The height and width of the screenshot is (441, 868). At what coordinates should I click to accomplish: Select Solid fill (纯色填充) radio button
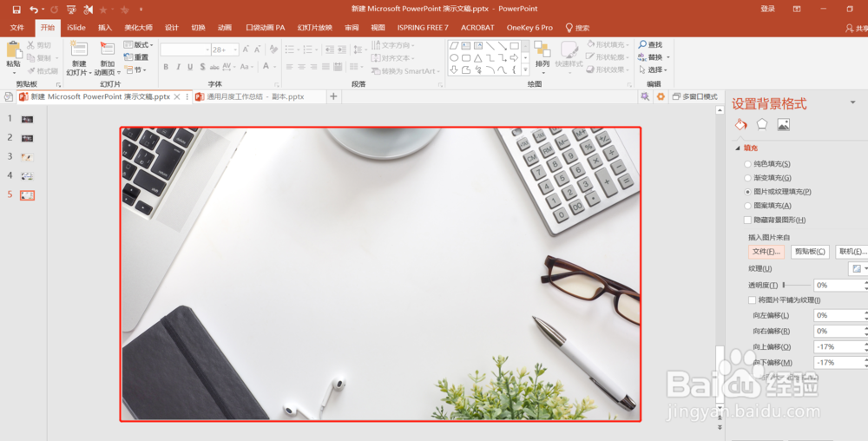(x=747, y=164)
